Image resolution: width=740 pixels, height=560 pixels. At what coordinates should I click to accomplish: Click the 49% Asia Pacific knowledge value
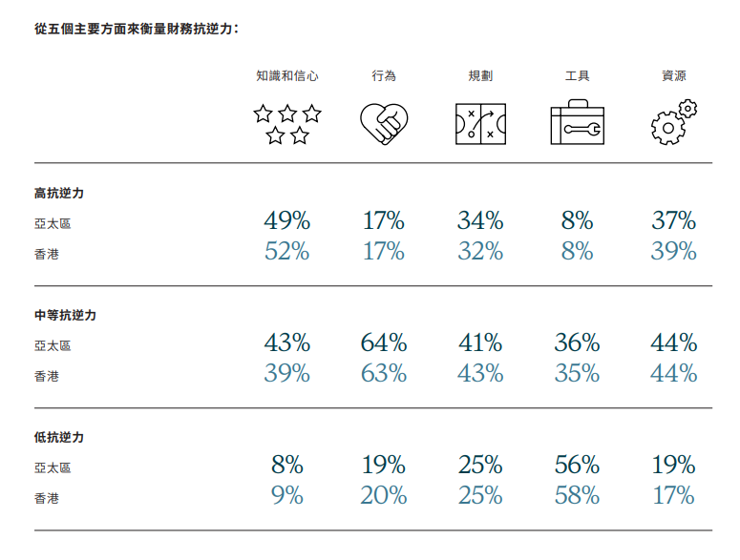287,221
